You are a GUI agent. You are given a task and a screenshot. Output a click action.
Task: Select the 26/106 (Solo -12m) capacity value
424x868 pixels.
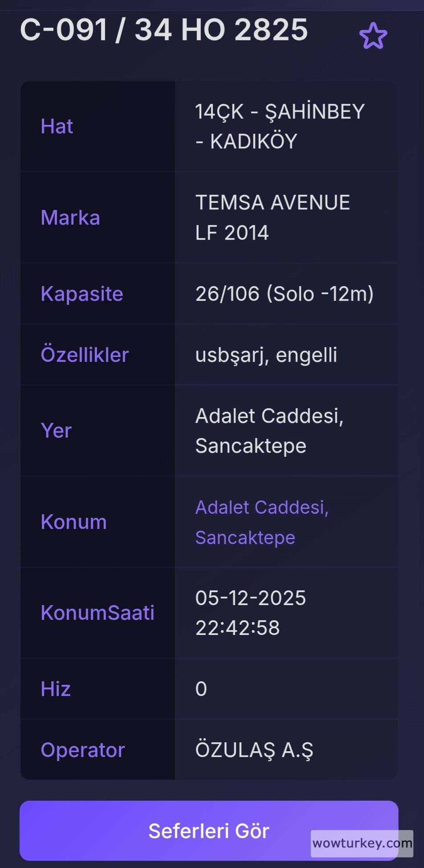pyautogui.click(x=284, y=294)
